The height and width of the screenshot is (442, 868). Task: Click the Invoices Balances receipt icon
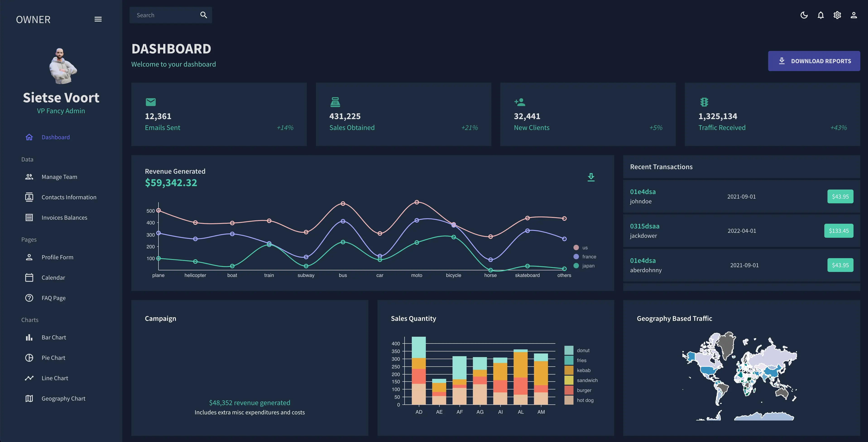[29, 217]
